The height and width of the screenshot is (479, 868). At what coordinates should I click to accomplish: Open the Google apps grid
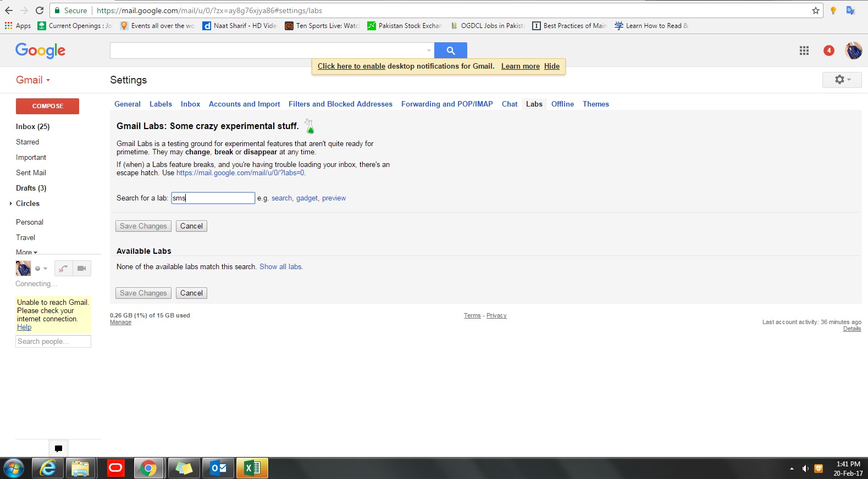[804, 51]
